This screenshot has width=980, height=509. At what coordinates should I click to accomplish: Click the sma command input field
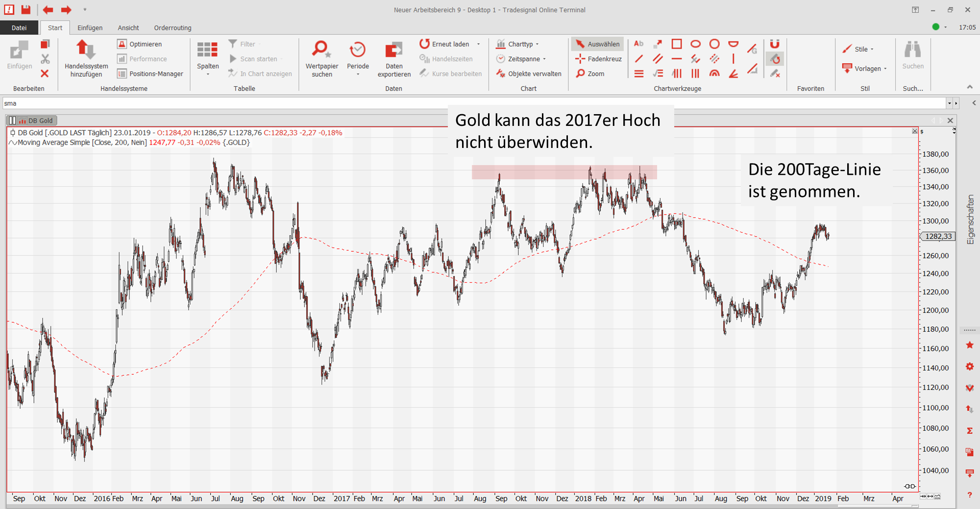(470, 103)
